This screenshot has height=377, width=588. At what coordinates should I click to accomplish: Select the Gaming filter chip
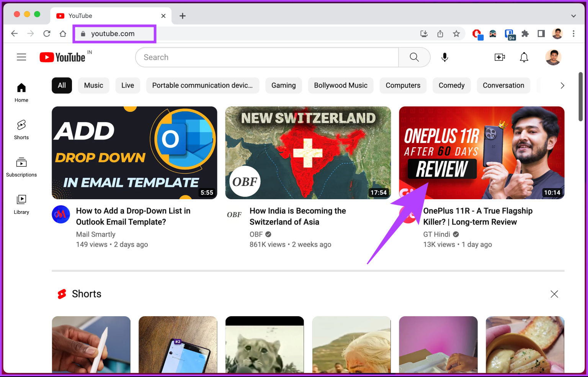(x=283, y=85)
